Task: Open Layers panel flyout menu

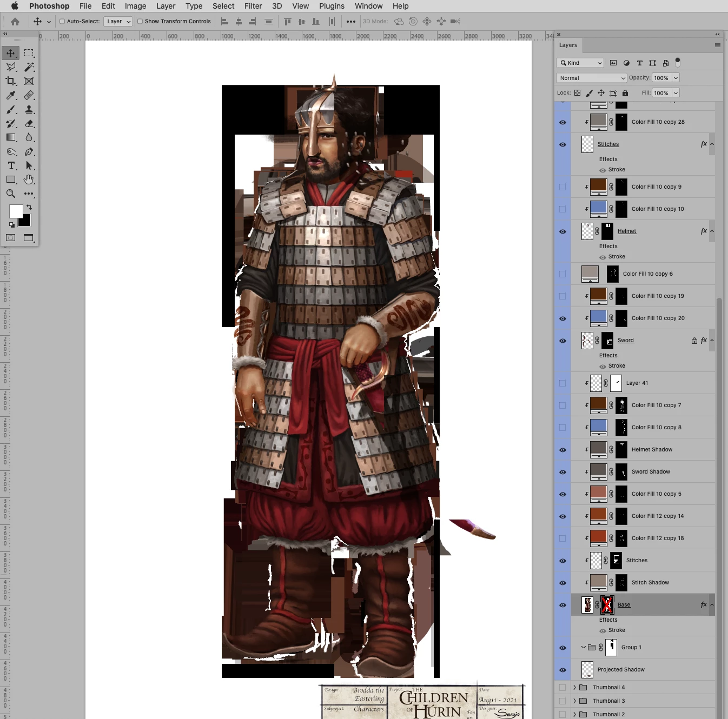Action: pos(718,45)
